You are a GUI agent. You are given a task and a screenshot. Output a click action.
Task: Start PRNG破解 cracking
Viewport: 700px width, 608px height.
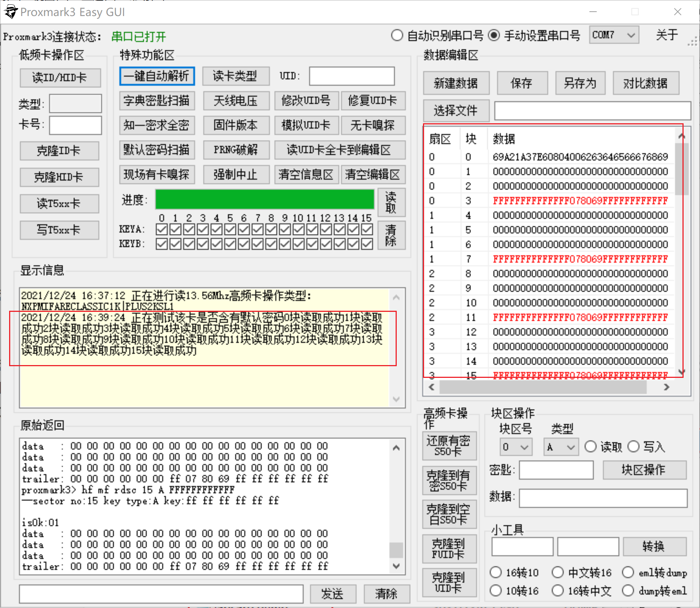click(236, 150)
